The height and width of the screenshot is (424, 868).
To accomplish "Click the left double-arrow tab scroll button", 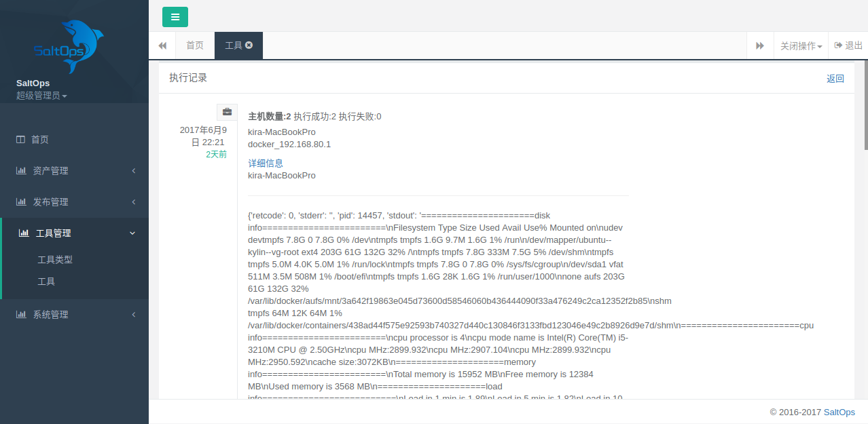I will pos(162,45).
